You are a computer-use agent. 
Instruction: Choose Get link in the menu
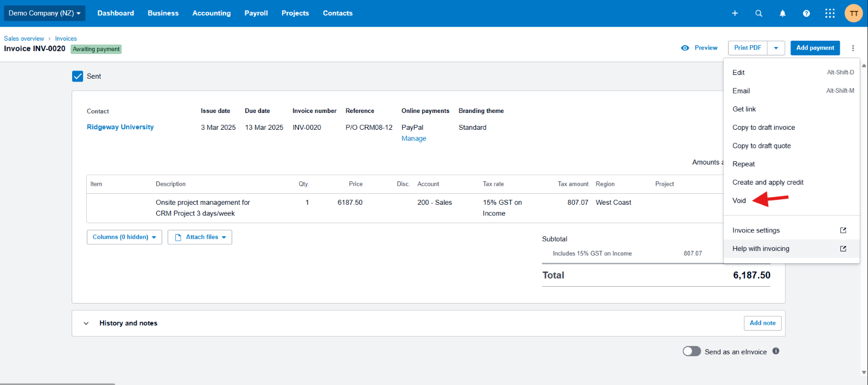(x=792, y=109)
